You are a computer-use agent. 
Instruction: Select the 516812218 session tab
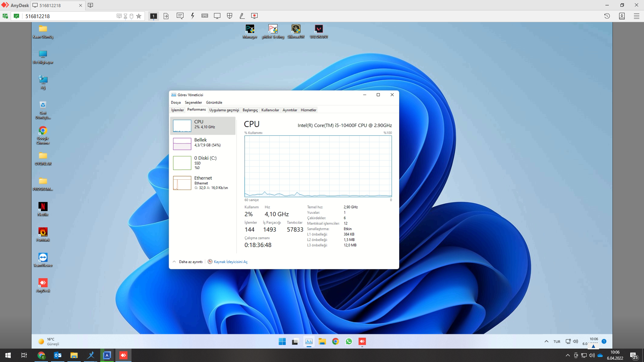57,5
